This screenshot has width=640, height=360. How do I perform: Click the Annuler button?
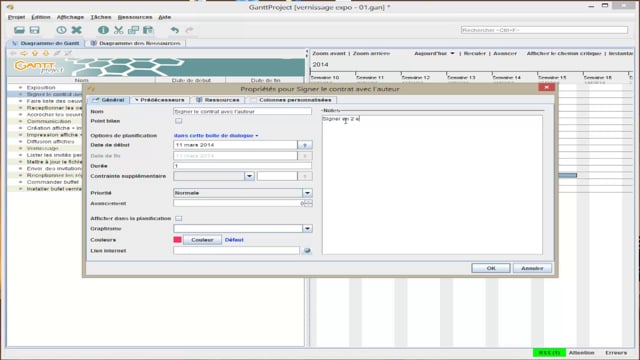[x=532, y=268]
